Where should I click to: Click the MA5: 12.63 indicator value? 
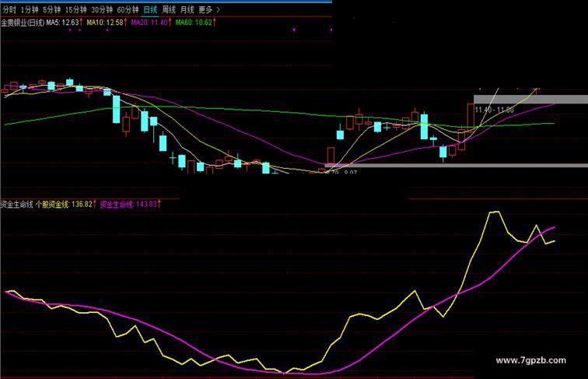pyautogui.click(x=62, y=23)
